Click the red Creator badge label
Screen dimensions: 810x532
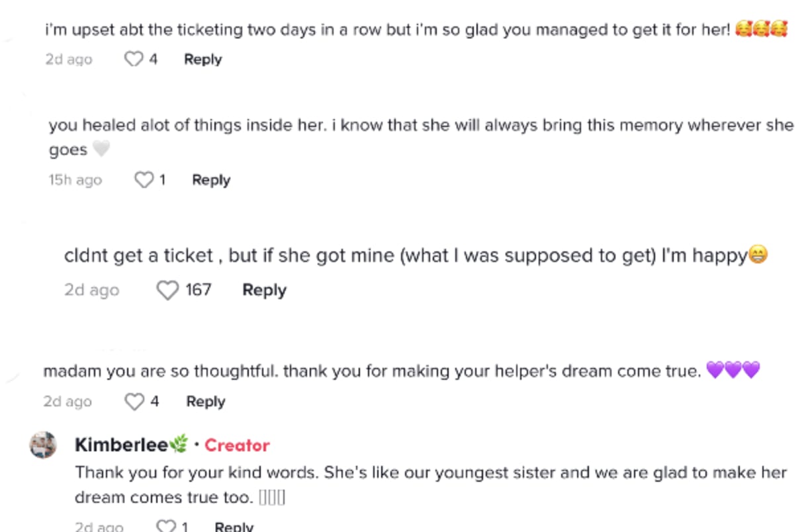click(x=237, y=445)
